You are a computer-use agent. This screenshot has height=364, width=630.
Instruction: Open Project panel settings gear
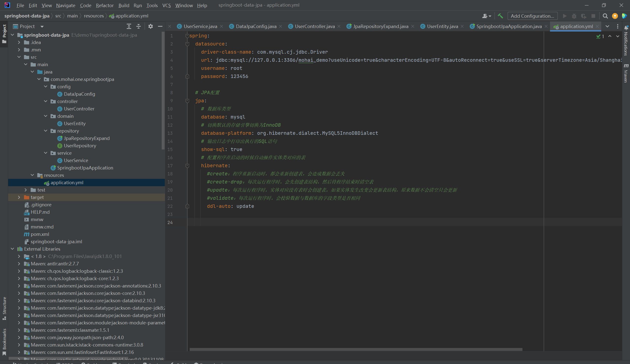pos(151,26)
